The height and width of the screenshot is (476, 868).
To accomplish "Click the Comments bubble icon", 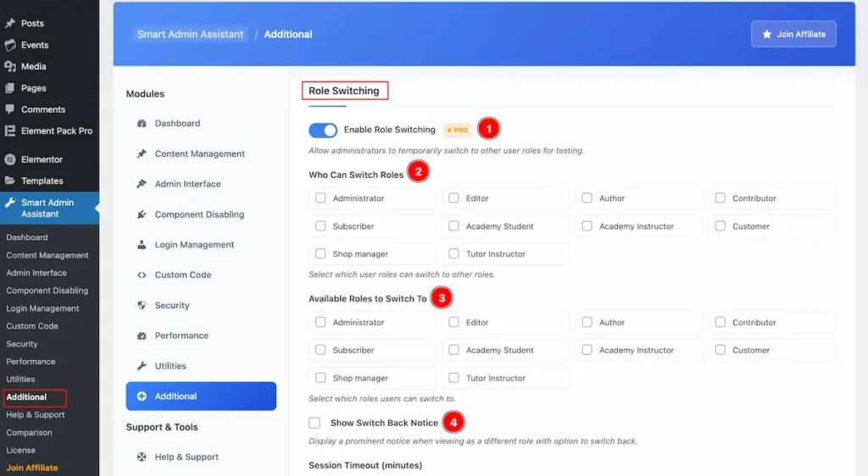I will tap(10, 109).
